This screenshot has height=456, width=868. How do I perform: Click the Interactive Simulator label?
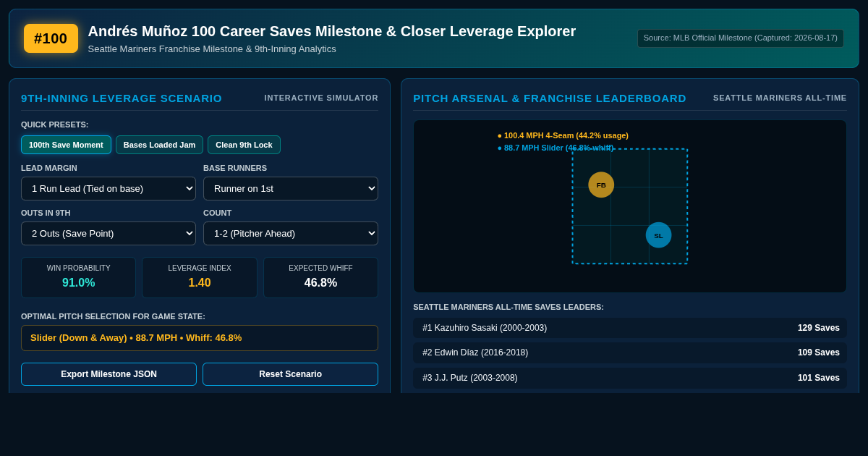(321, 98)
